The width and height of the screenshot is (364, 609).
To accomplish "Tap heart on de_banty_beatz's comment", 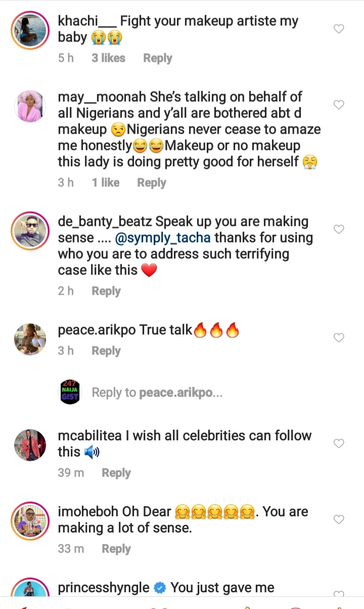I will click(x=339, y=229).
